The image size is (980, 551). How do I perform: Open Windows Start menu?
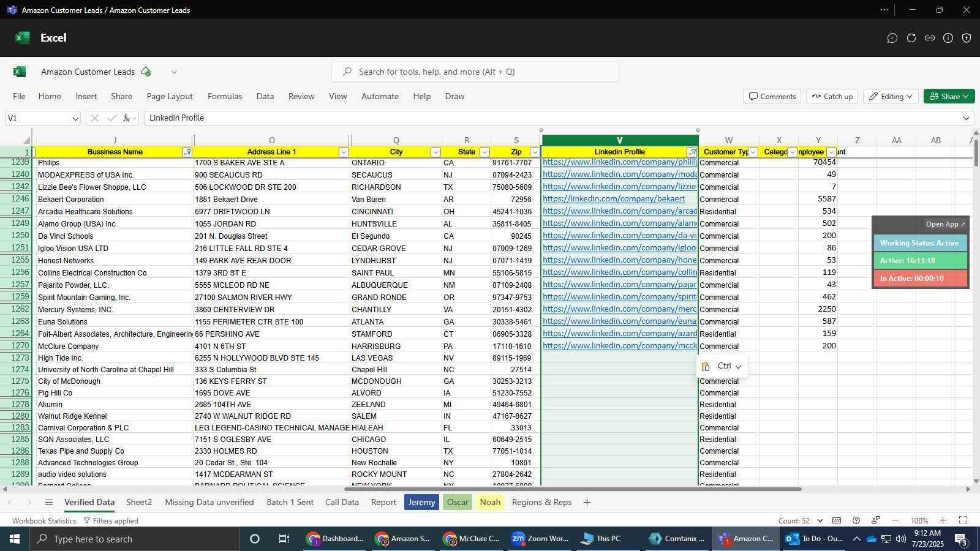pyautogui.click(x=15, y=539)
